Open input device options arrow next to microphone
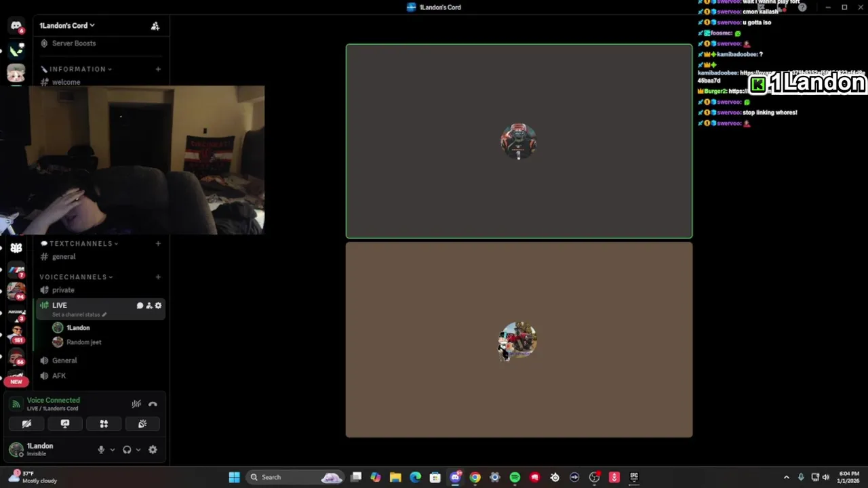868x488 pixels. pyautogui.click(x=113, y=450)
